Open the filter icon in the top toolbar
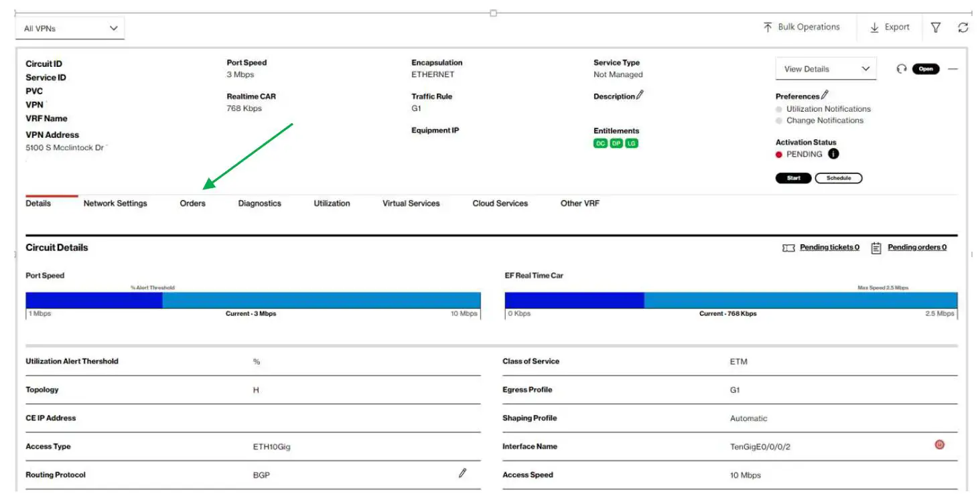This screenshot has width=980, height=500. coord(935,27)
